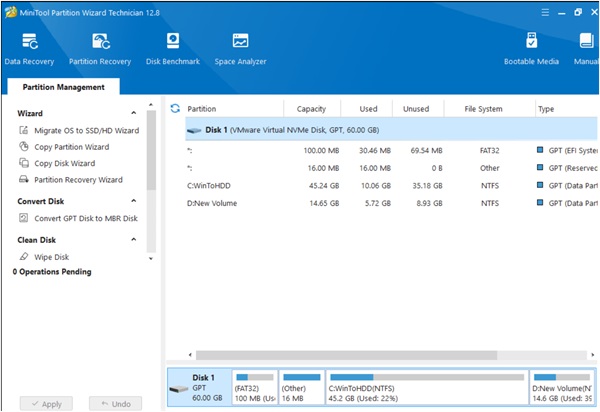
Task: Click the 0 Operations Pending label
Action: (x=52, y=272)
